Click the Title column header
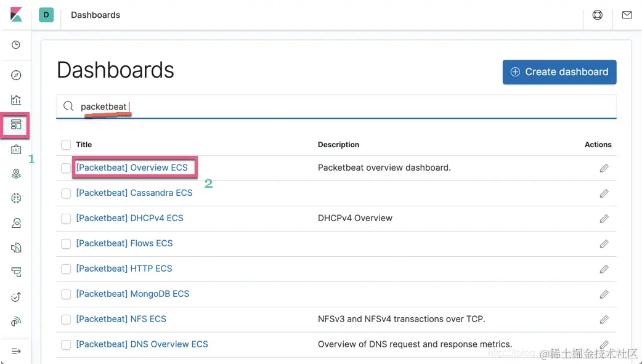This screenshot has width=642, height=364. [x=84, y=145]
